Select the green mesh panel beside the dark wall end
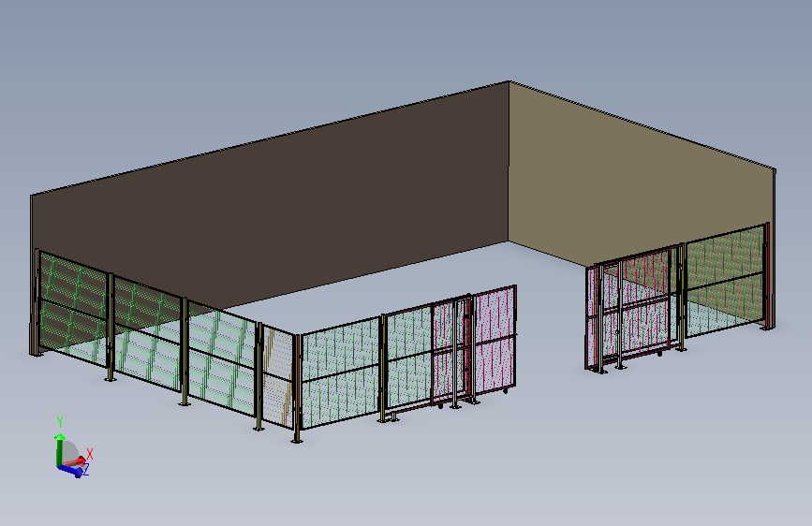The image size is (812, 526). tap(73, 308)
